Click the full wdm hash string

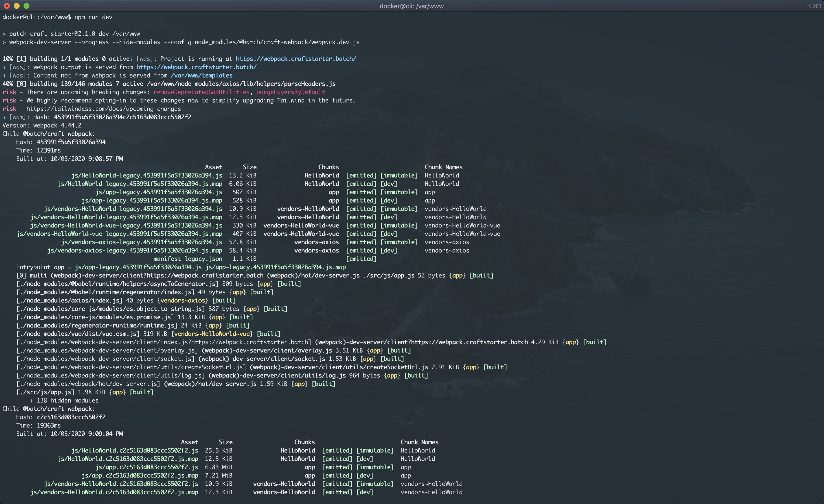[122, 117]
